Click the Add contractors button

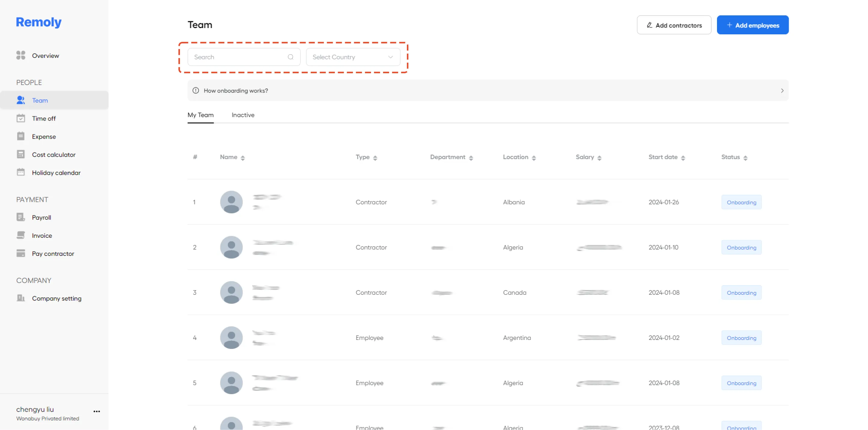674,25
